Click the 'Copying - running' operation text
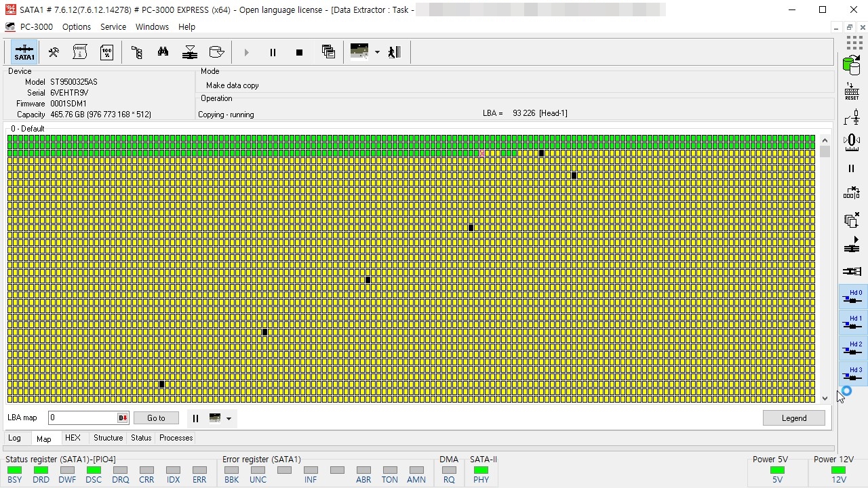 point(226,115)
